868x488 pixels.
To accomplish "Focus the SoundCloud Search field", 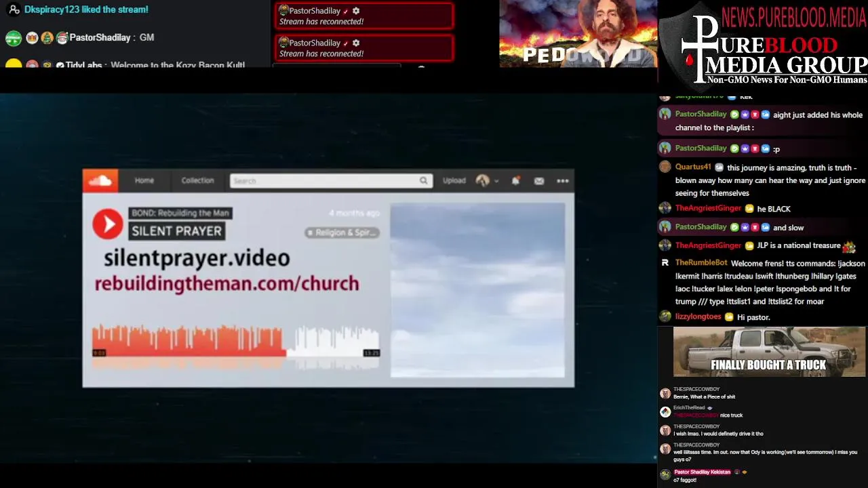I will tap(331, 181).
